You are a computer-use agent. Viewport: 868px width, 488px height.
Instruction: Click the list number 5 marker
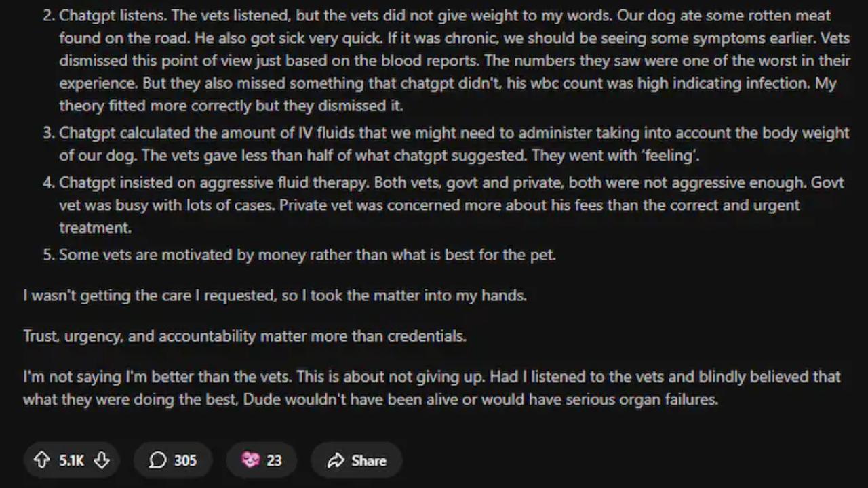point(49,255)
